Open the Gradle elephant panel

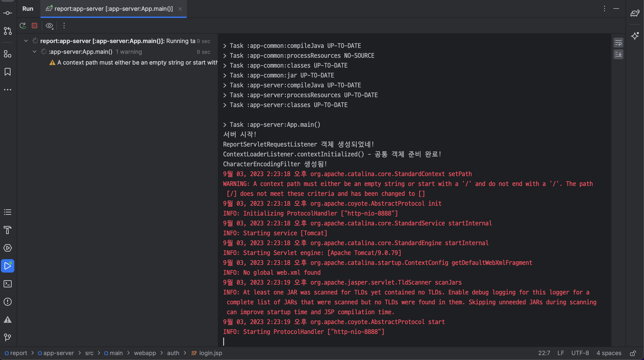point(635,13)
